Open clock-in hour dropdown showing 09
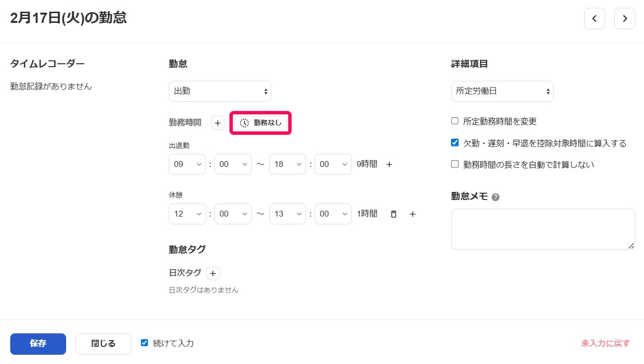 pyautogui.click(x=187, y=164)
